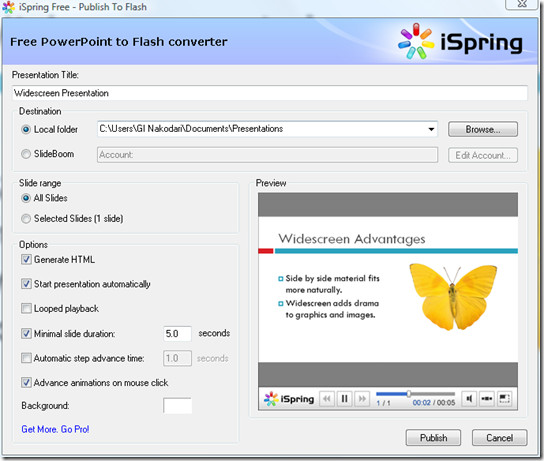
Task: Click the 1 / 1 slide counter
Action: click(x=383, y=403)
